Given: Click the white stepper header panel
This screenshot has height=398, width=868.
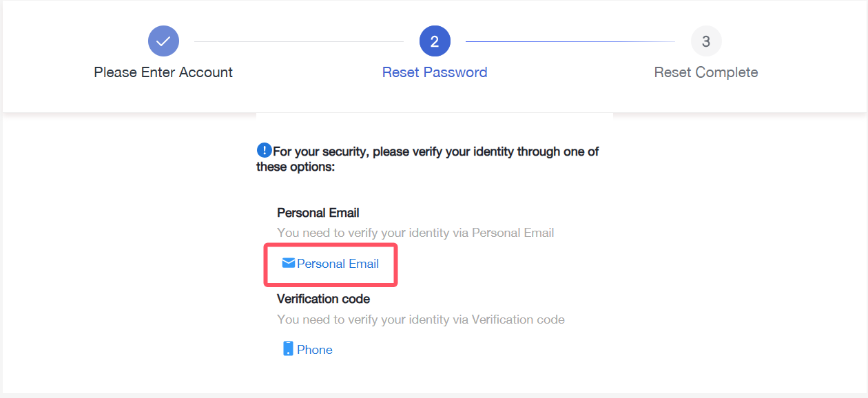Looking at the screenshot, I should click(435, 56).
